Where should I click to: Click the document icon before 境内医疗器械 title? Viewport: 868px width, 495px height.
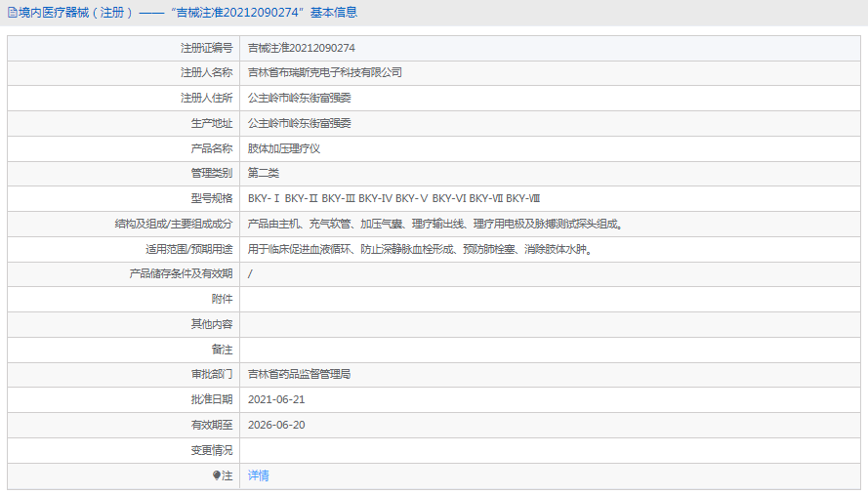point(12,12)
